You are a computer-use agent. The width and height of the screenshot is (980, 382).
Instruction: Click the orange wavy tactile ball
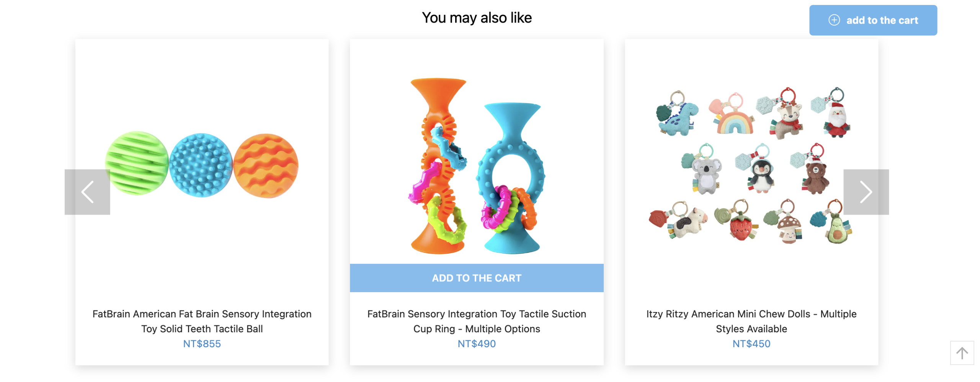coord(266,165)
